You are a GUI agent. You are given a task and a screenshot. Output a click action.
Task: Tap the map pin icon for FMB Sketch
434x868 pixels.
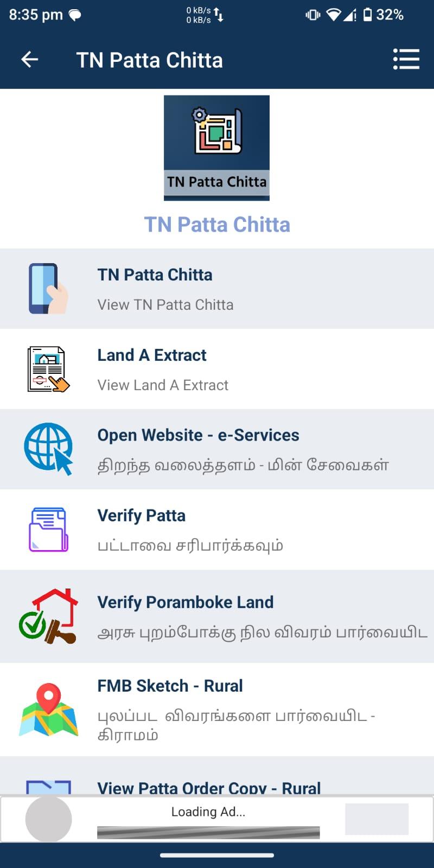pos(48,710)
